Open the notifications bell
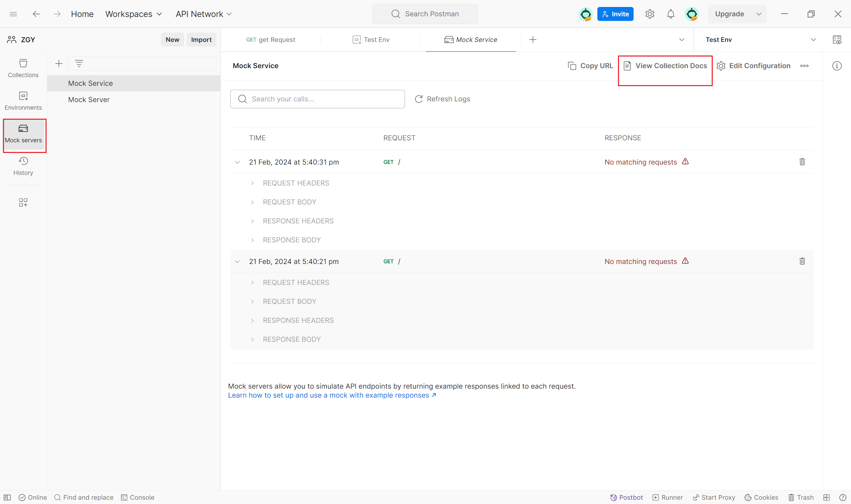851x504 pixels. (x=671, y=14)
